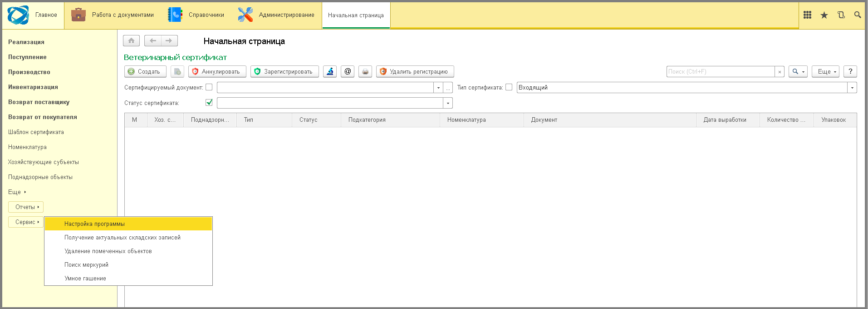Image resolution: width=868 pixels, height=309 pixels.
Task: Click Сертифицируемый документ input field
Action: point(325,88)
